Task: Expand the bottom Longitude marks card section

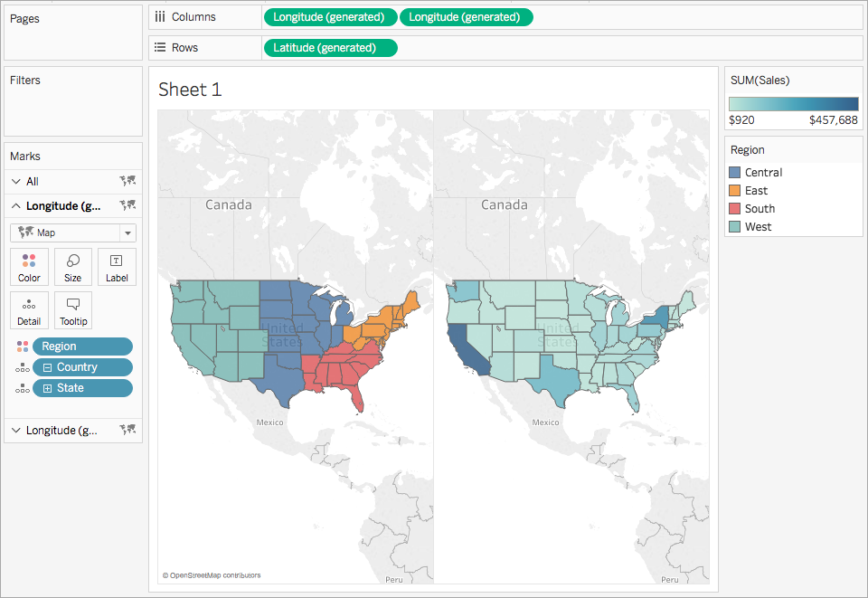Action: [x=15, y=430]
